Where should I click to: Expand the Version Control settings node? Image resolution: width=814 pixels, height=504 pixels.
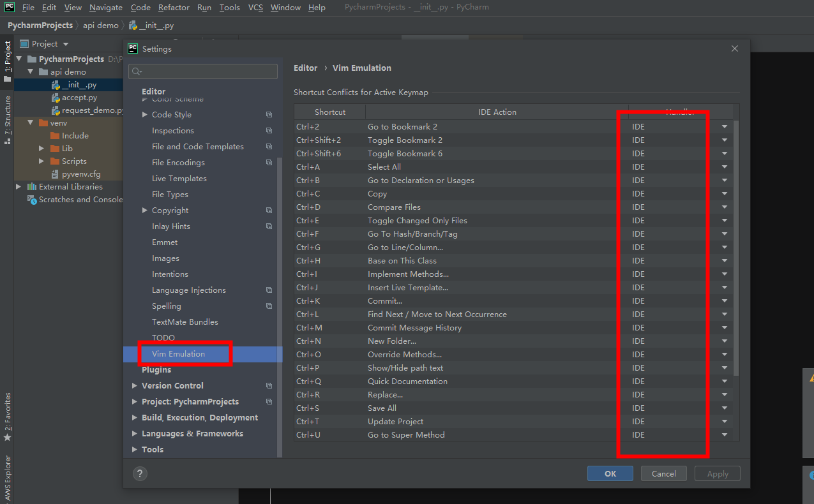point(135,386)
